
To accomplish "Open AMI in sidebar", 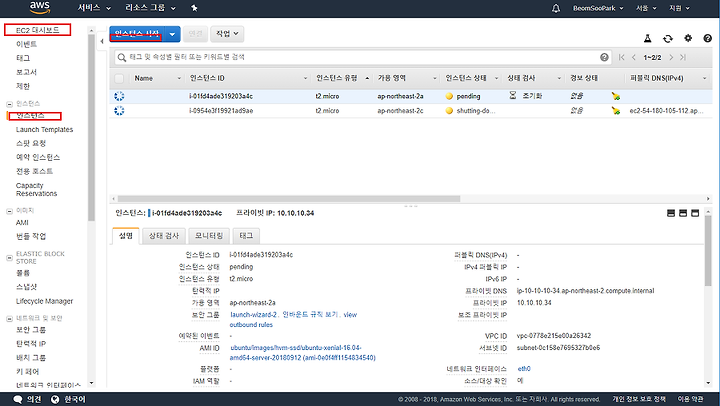I will coord(22,222).
